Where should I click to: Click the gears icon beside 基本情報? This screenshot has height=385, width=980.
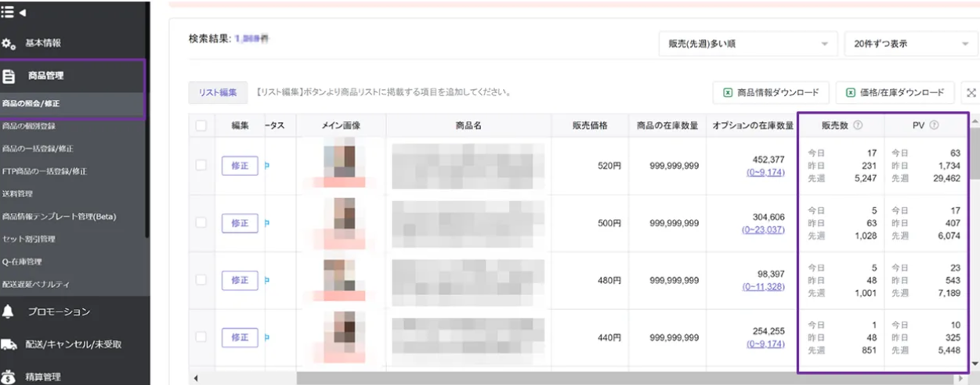click(9, 45)
